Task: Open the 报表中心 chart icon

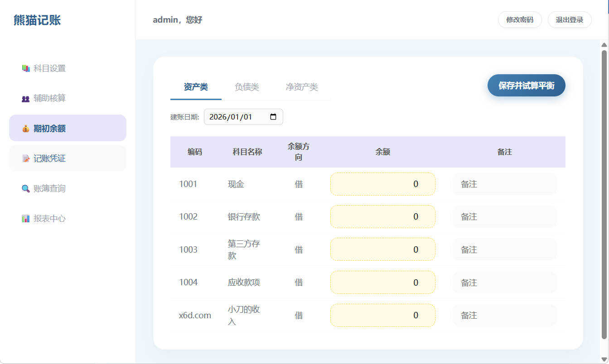Action: [26, 218]
